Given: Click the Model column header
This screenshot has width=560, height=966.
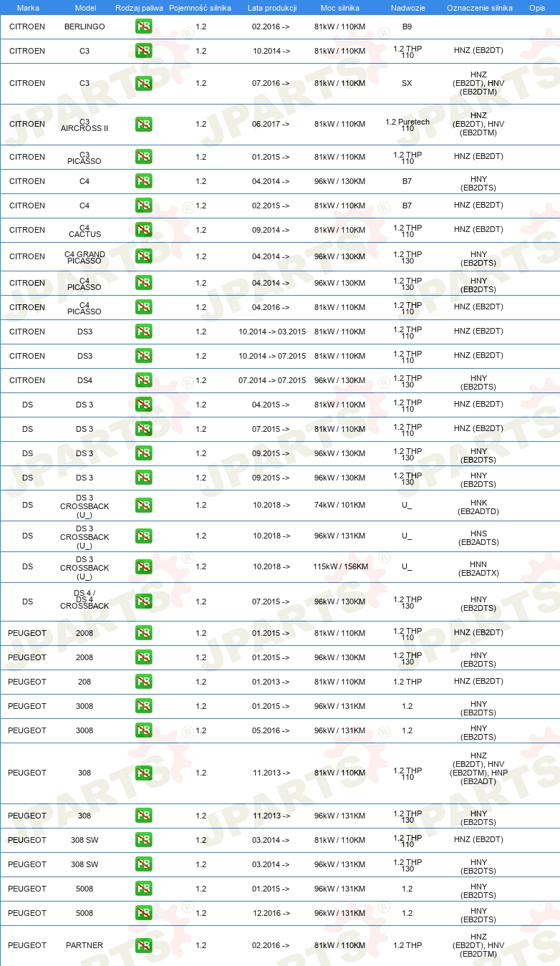Looking at the screenshot, I should point(85,8).
